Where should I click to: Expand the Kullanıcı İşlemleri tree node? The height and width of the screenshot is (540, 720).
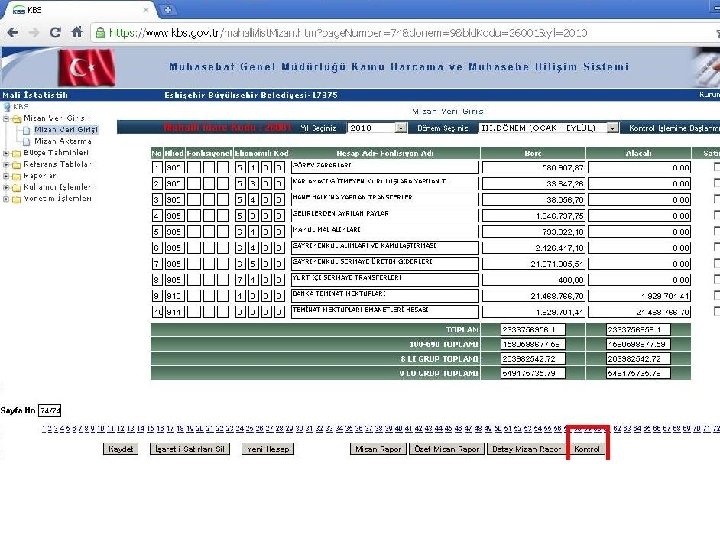coord(6,187)
